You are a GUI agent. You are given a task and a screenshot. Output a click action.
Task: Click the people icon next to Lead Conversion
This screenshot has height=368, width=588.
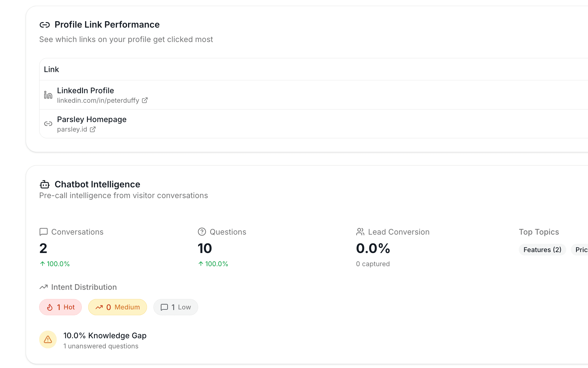pyautogui.click(x=360, y=232)
